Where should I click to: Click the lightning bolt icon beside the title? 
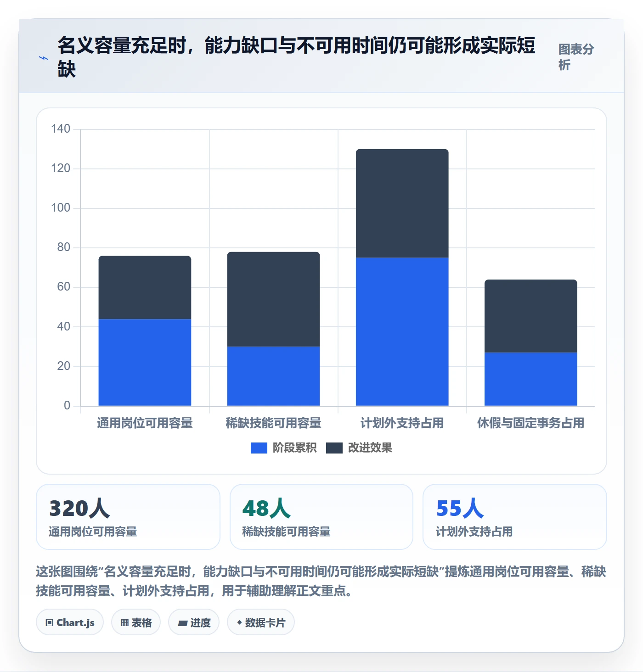43,58
